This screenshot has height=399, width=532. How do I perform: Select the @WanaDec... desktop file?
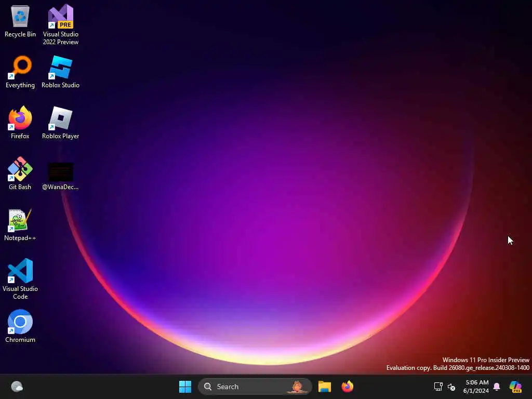coord(60,176)
